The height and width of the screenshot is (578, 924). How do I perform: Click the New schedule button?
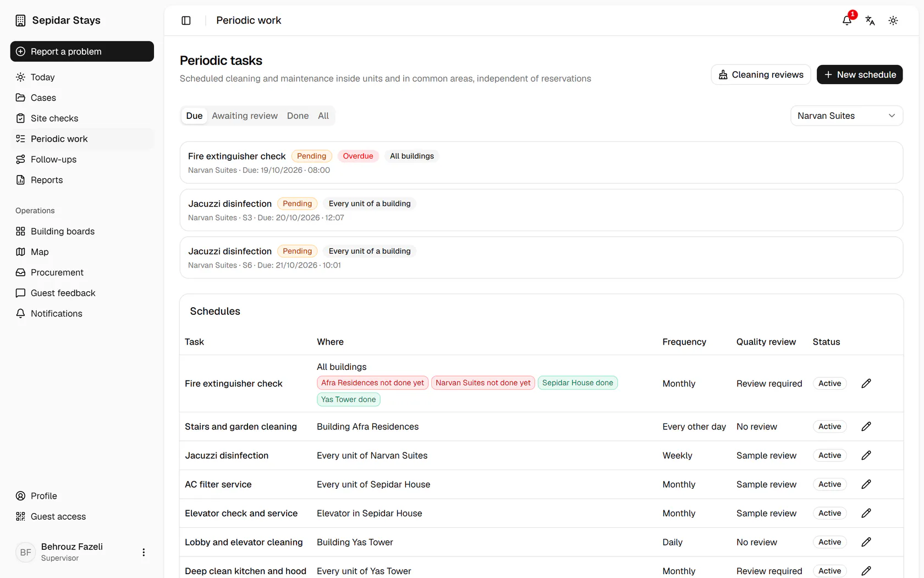860,74
